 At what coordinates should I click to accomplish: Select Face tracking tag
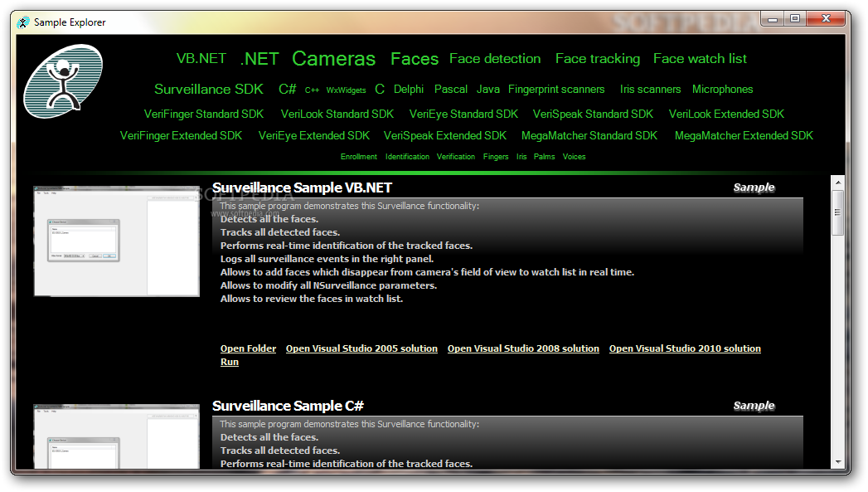tap(597, 59)
